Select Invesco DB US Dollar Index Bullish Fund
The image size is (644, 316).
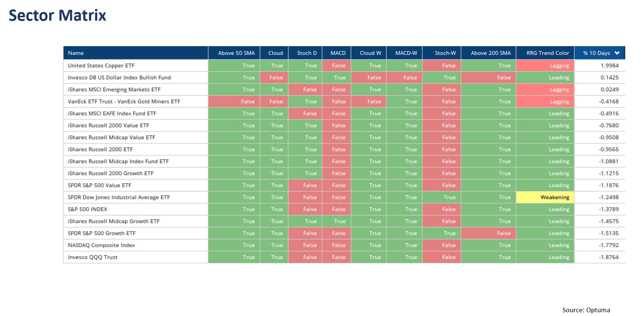(x=119, y=77)
